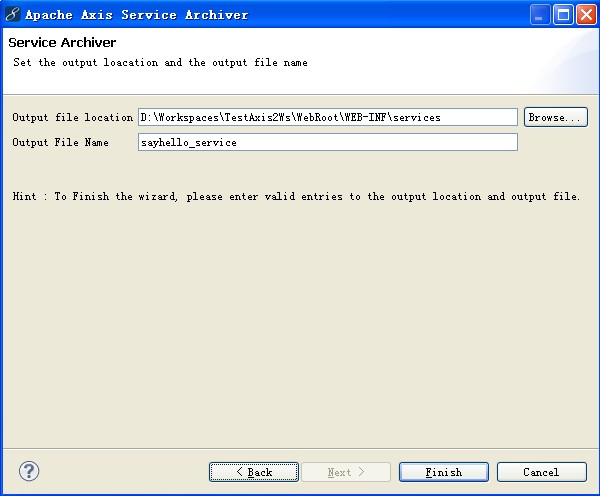Click the Apache Axis title bar icon
Screen dimensions: 600x496
(x=12, y=15)
